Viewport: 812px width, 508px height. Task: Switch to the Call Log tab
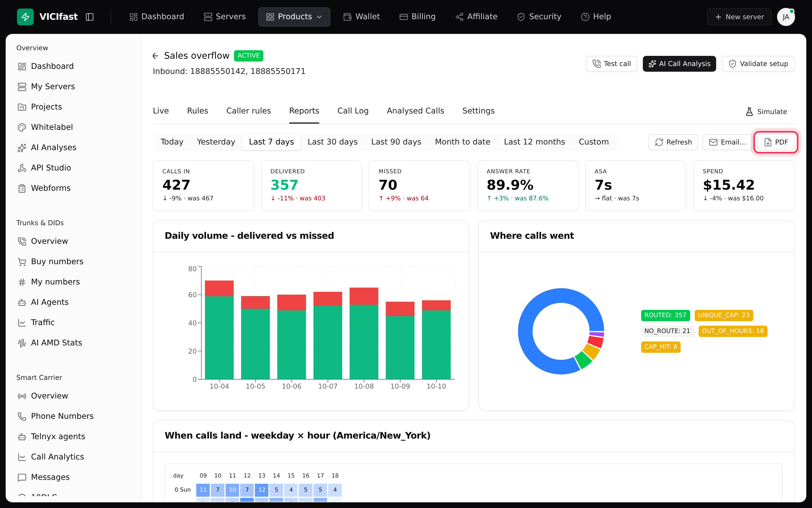[x=353, y=111]
